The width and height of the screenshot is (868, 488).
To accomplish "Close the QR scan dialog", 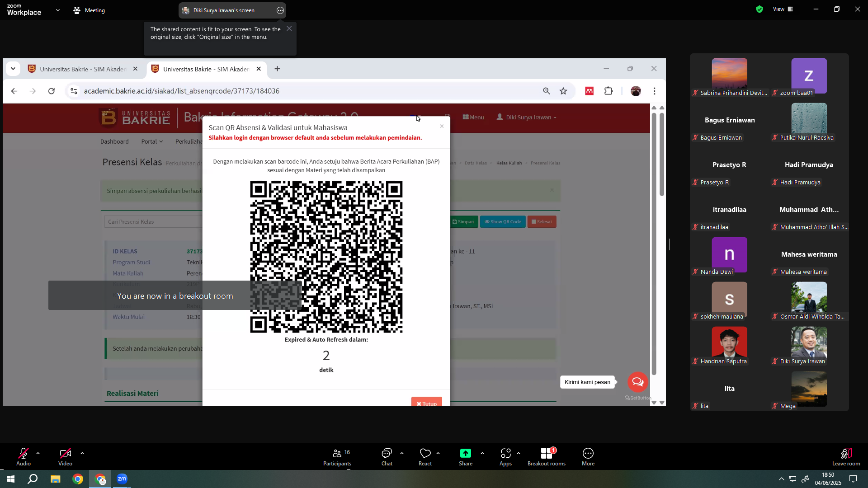I will [x=442, y=126].
